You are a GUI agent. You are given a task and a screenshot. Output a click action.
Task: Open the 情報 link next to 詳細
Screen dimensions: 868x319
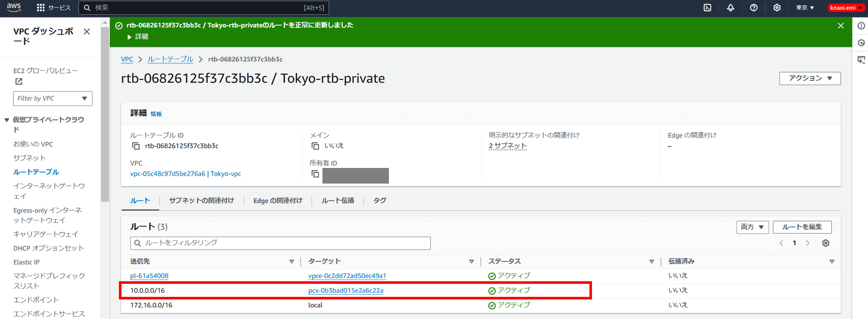coord(156,114)
